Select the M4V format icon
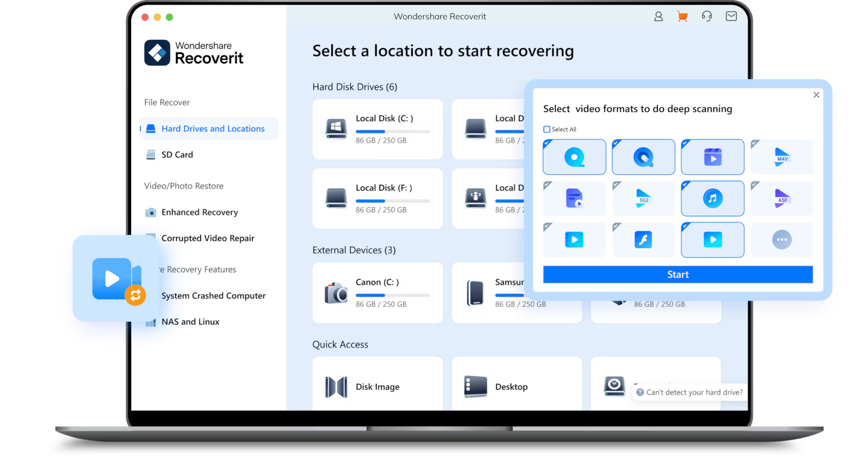The image size is (868, 461). [x=782, y=157]
